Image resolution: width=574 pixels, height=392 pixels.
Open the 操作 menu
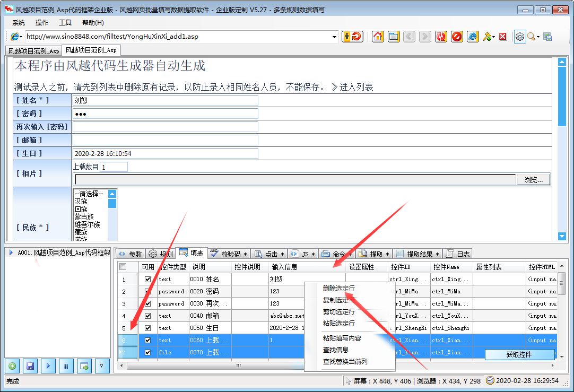pos(42,23)
